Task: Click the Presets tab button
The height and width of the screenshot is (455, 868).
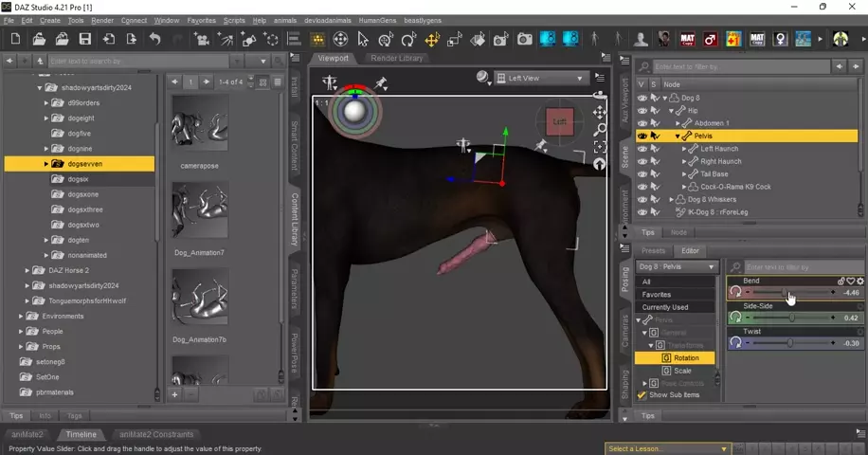Action: [653, 251]
